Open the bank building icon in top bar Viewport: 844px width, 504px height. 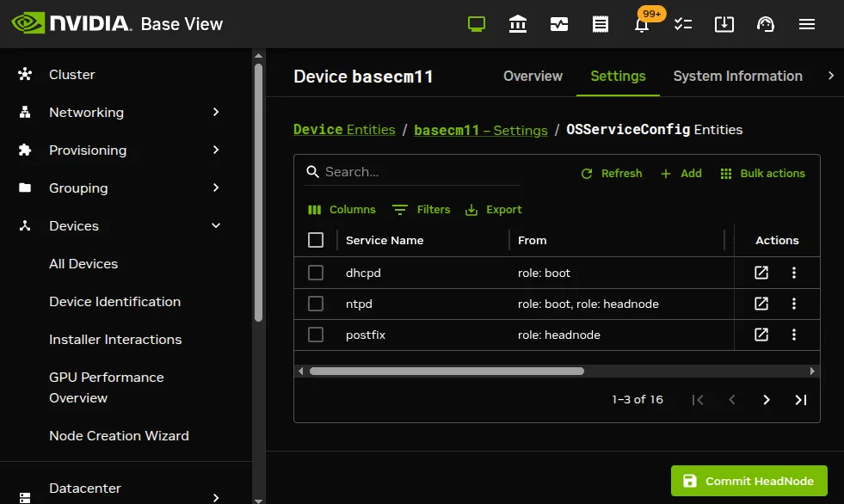point(518,24)
